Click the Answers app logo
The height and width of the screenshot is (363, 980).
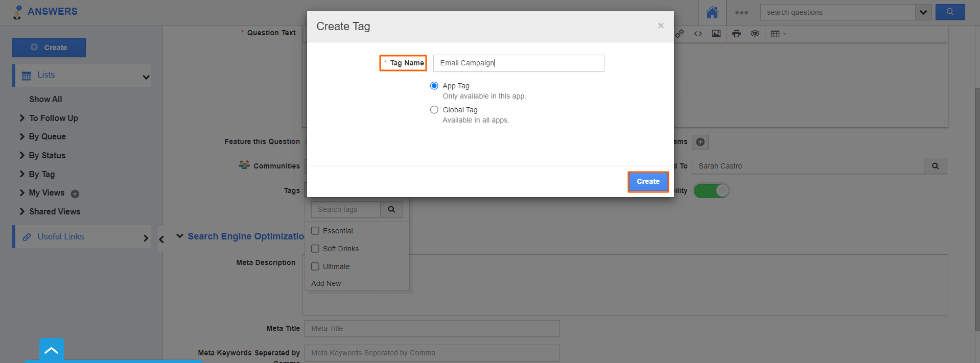coord(45,12)
